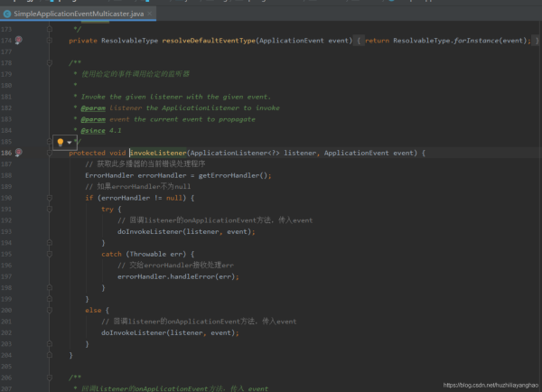Toggle the breakpoint marker on line 186
Viewport: 542px width, 392px height.
19,152
